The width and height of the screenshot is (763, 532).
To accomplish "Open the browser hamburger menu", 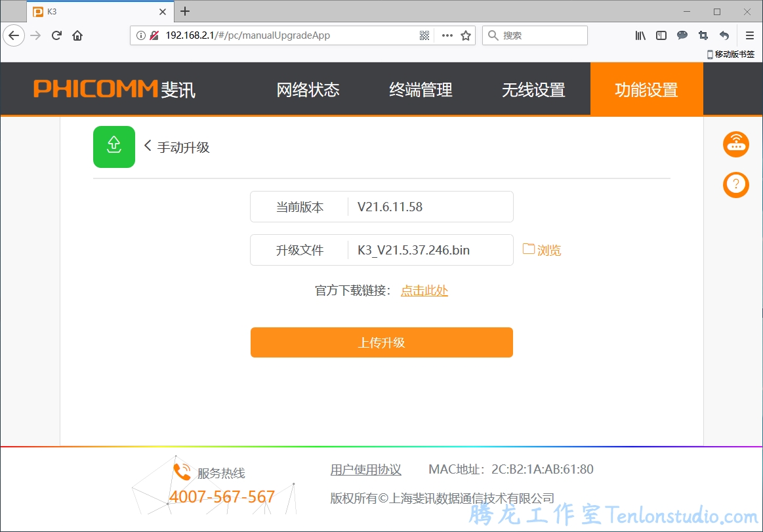I will pyautogui.click(x=750, y=35).
